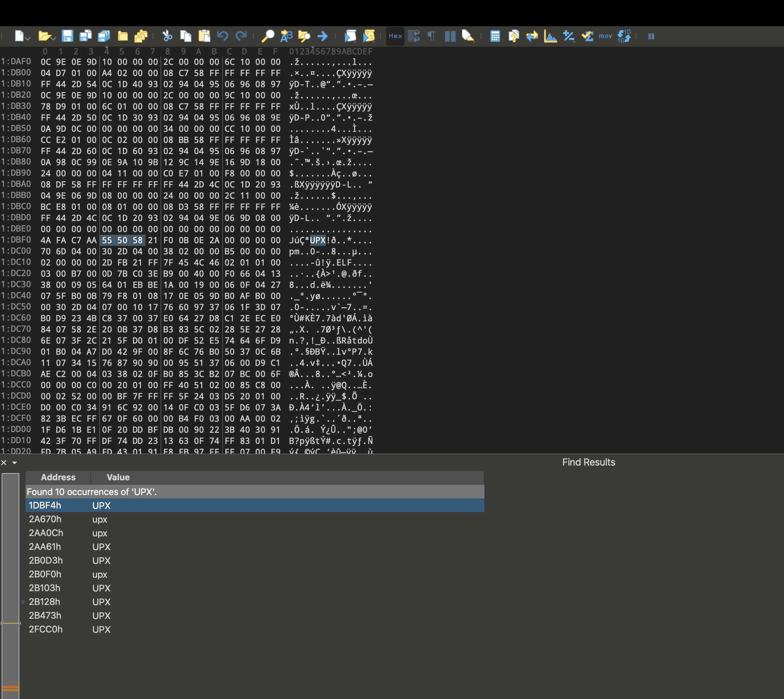This screenshot has width=784, height=699.
Task: Click the Open File folder icon
Action: (x=45, y=36)
